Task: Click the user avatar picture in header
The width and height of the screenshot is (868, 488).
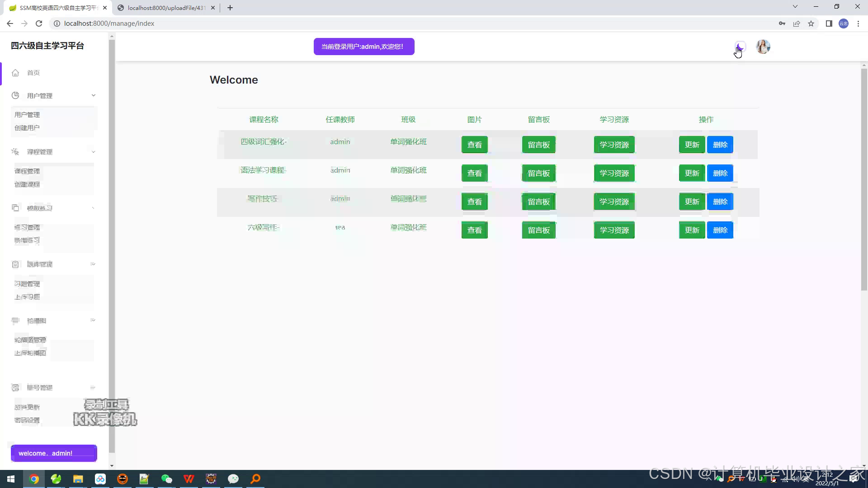Action: [763, 47]
